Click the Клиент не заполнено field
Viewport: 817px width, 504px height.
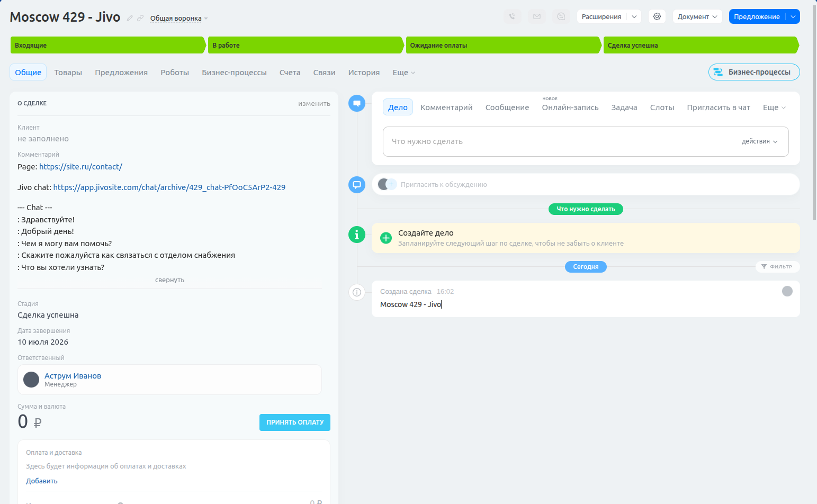tap(43, 139)
